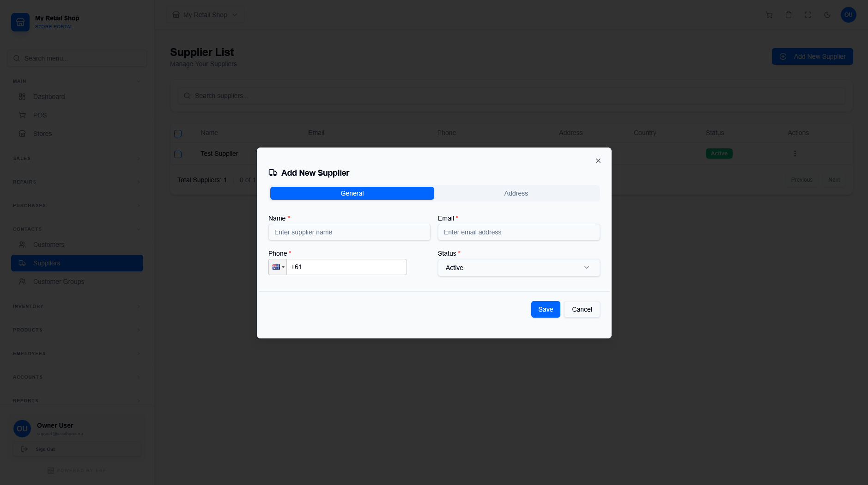Cancel the Add New Supplier dialog
This screenshot has width=868, height=485.
click(581, 309)
